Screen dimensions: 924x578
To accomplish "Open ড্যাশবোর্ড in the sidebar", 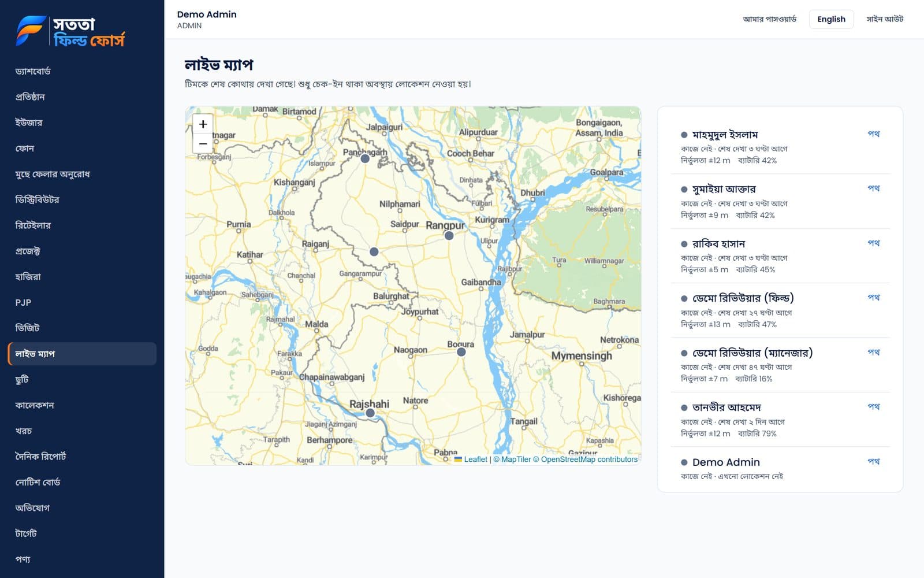I will pos(82,71).
